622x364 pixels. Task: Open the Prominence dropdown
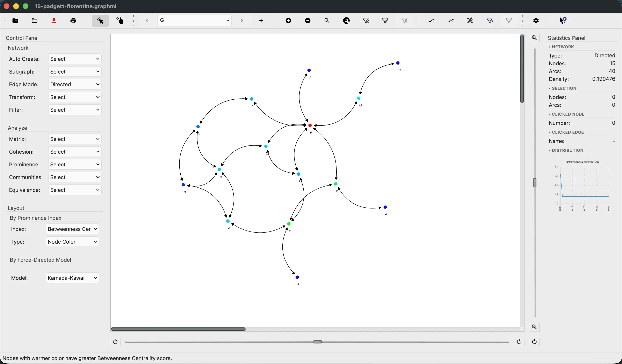(75, 165)
